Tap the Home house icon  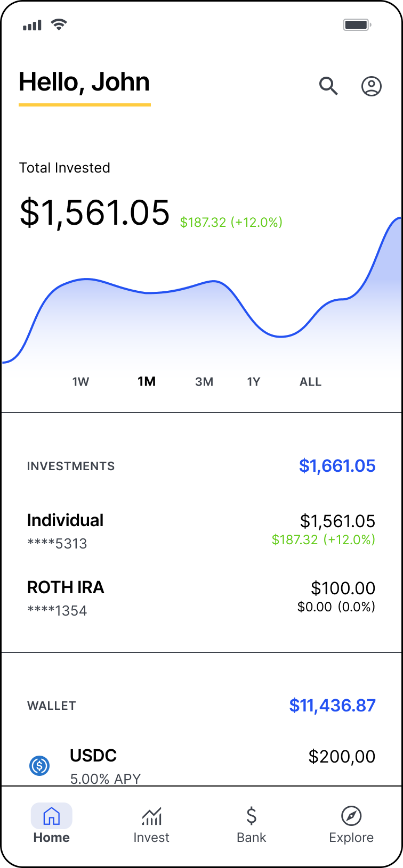51,816
